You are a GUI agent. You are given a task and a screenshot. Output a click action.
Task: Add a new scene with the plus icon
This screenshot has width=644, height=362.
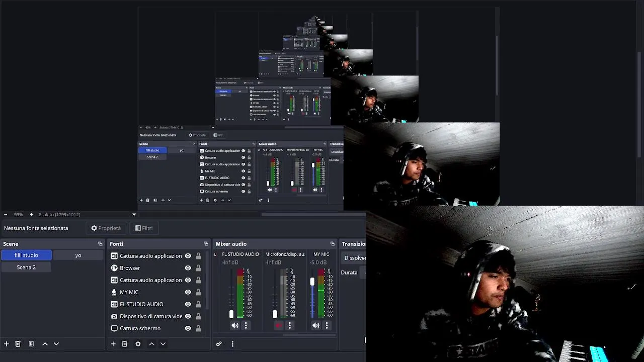[x=7, y=344]
